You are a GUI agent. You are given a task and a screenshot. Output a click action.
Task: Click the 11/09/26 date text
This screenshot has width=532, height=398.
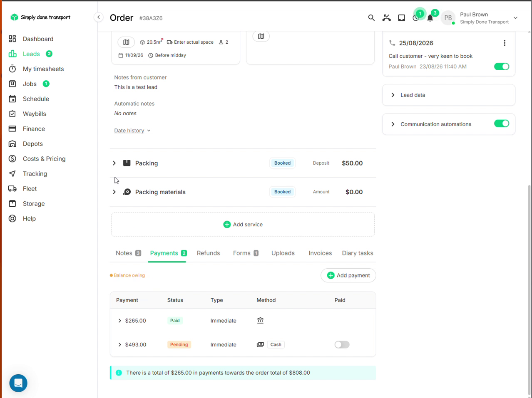pyautogui.click(x=134, y=55)
